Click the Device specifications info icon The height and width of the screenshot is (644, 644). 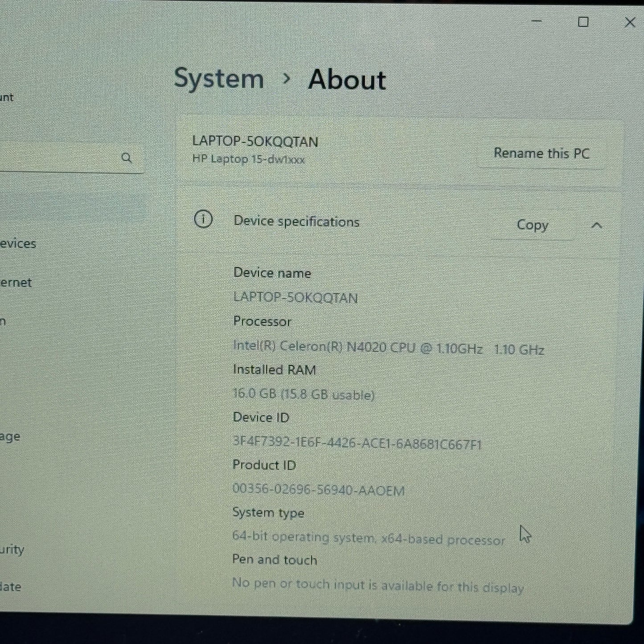pyautogui.click(x=203, y=219)
